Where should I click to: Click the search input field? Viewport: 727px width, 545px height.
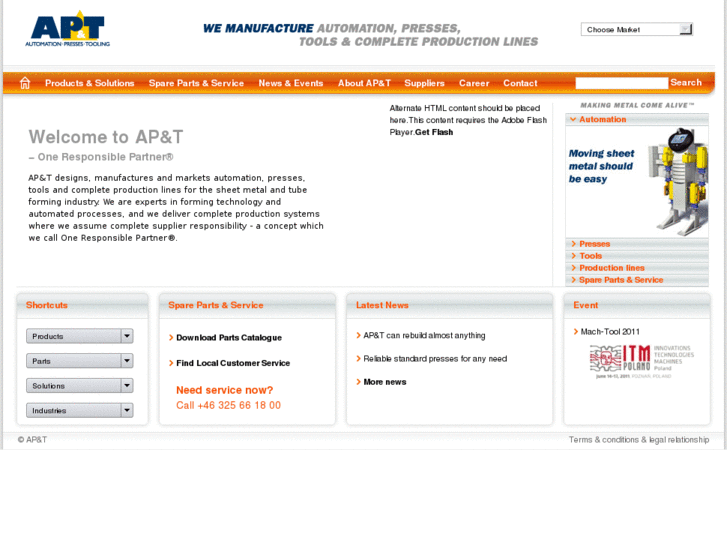click(622, 83)
